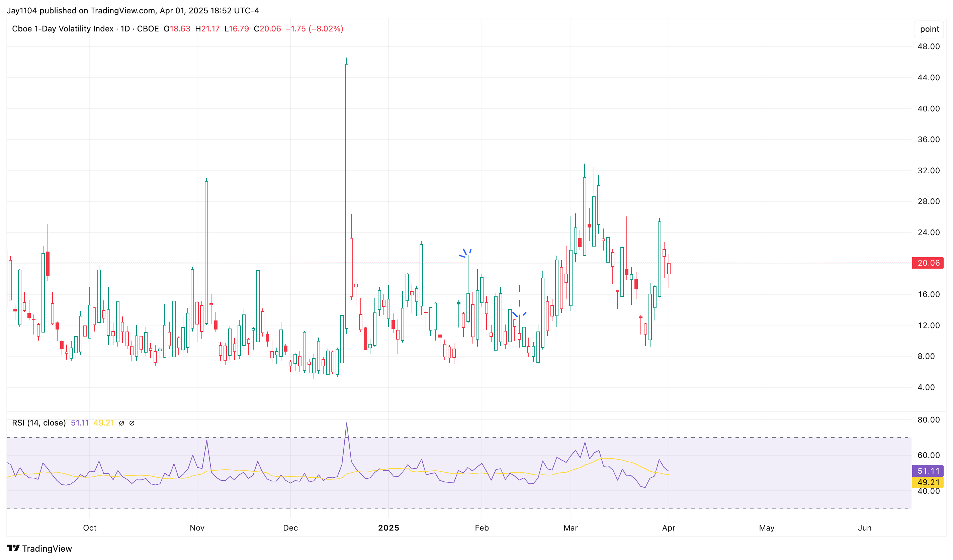
Task: Click the first ∅ symbol in the RSI legend
Action: (x=121, y=423)
